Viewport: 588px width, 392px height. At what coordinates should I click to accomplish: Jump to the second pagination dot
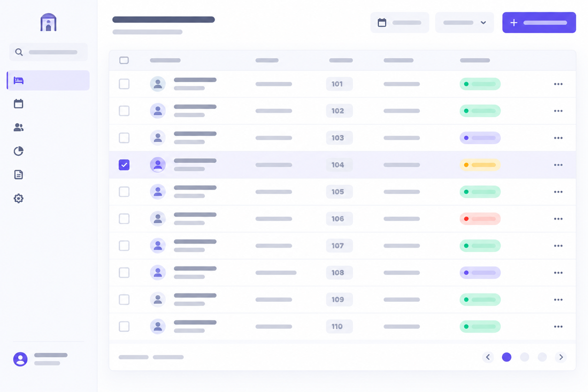click(524, 357)
